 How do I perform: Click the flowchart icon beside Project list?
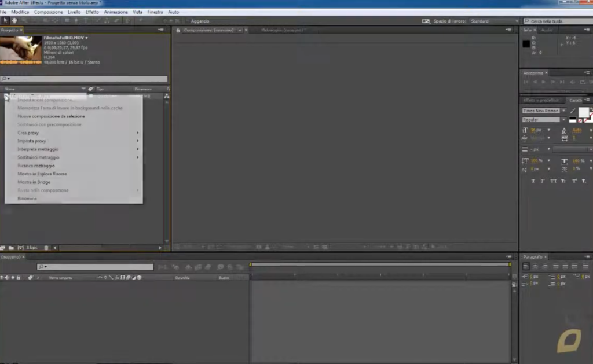click(x=167, y=96)
